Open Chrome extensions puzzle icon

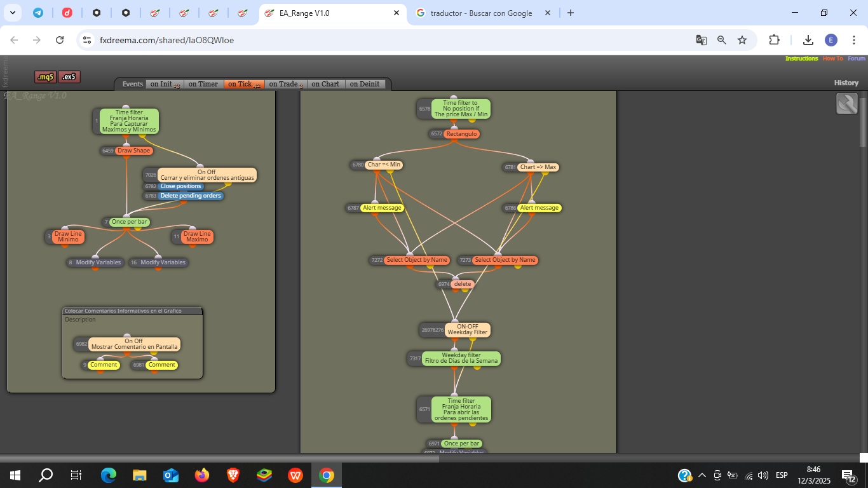click(x=774, y=40)
